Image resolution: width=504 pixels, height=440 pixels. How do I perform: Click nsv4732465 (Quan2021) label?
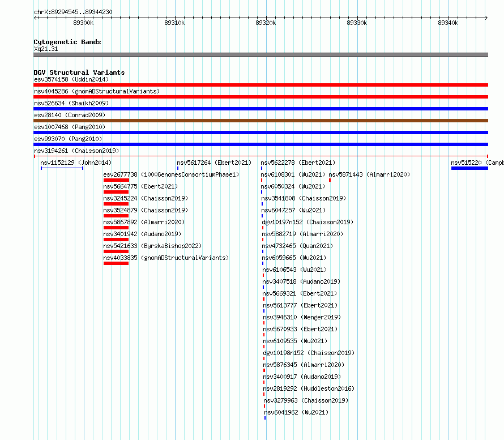(x=297, y=246)
